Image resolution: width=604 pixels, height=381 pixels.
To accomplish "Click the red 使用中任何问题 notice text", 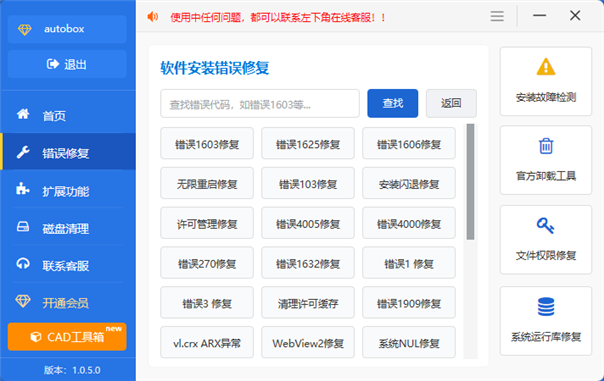I will pyautogui.click(x=278, y=17).
